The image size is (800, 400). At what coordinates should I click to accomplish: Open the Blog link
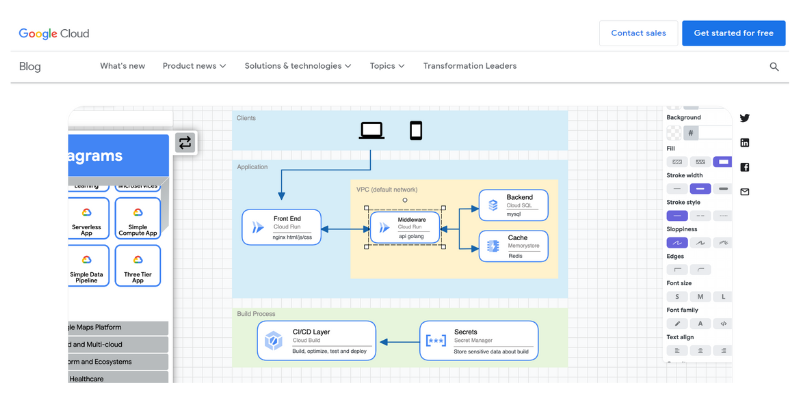point(30,66)
